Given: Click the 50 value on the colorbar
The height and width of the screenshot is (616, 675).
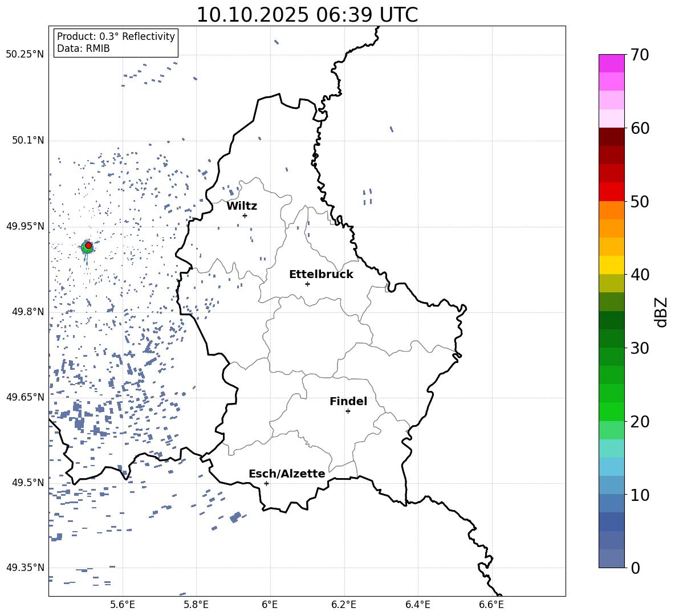Looking at the screenshot, I should coord(640,201).
